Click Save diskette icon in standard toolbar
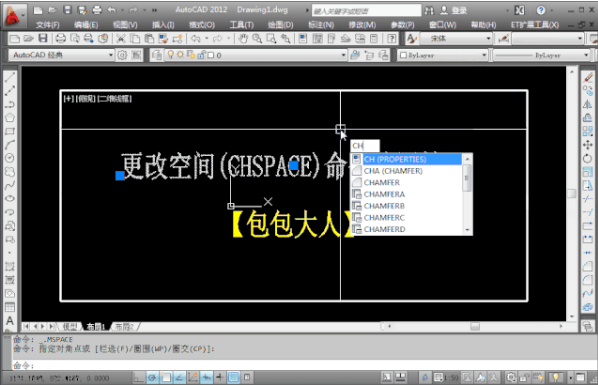Viewport: 598px width, 385px height. pyautogui.click(x=43, y=39)
